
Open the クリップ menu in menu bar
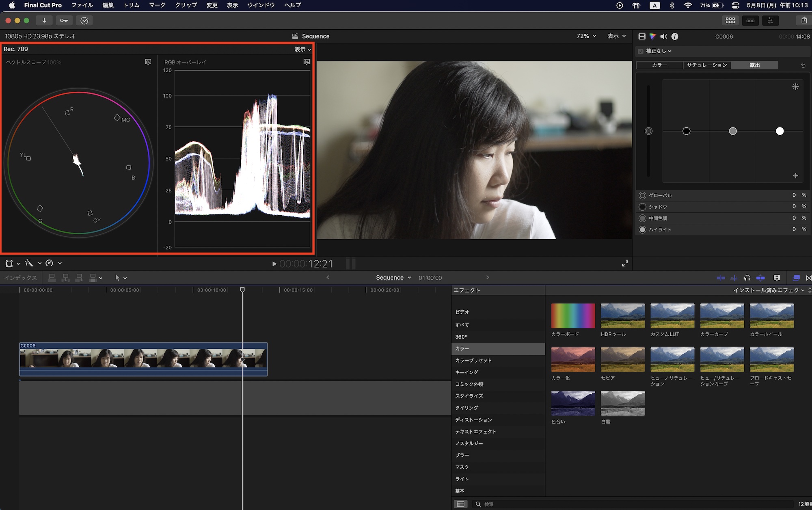[186, 5]
